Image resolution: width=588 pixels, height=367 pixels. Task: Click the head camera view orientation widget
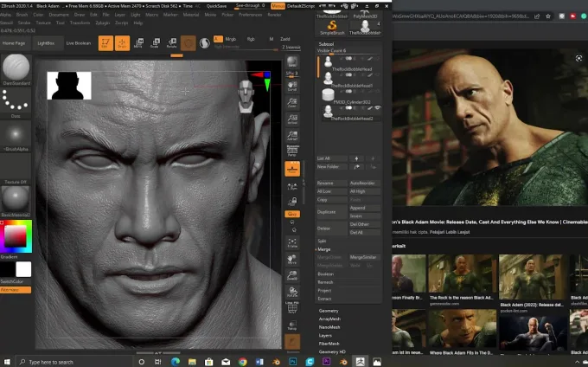(x=246, y=96)
